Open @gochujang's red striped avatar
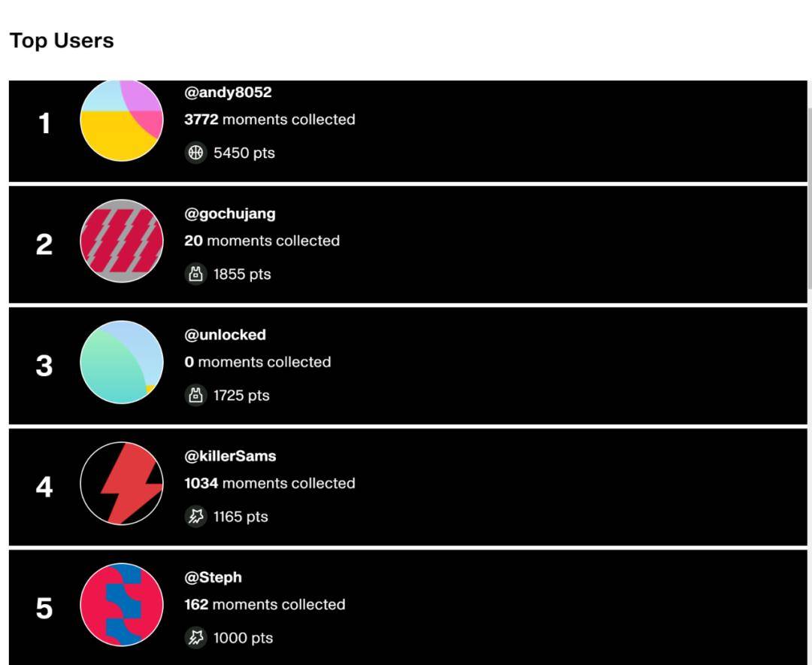Viewport: 812px width, 665px height. coord(121,241)
